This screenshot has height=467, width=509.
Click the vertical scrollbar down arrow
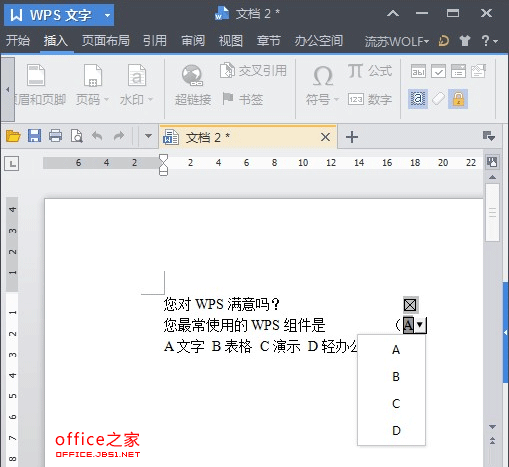[492, 427]
